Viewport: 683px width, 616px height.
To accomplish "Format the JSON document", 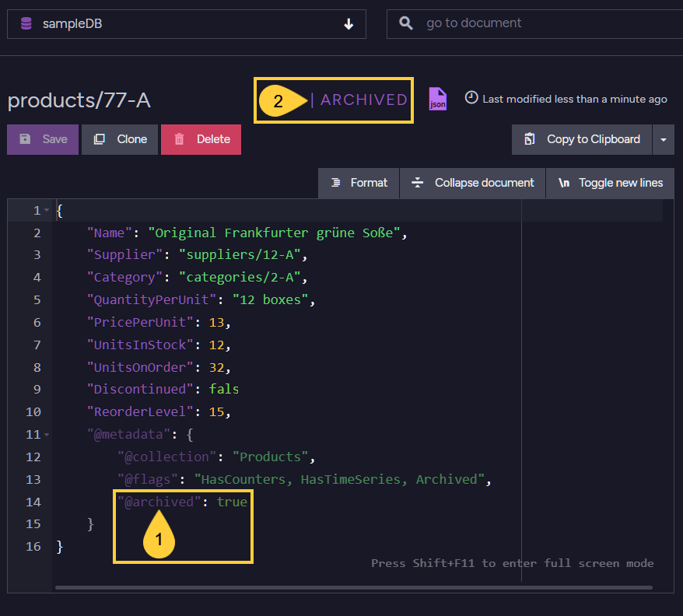I will [x=359, y=183].
